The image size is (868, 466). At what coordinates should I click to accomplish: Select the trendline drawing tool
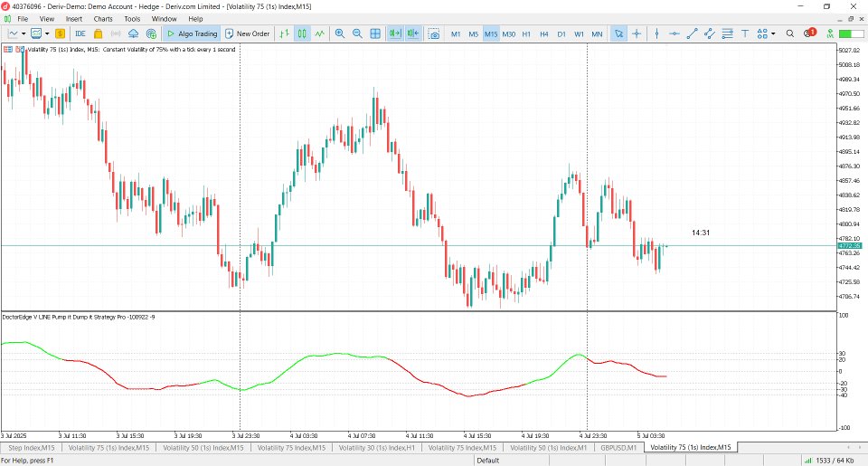(x=692, y=33)
